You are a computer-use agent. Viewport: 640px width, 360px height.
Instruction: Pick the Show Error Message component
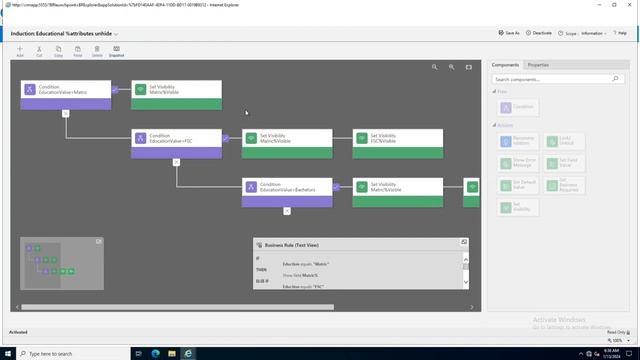click(518, 163)
